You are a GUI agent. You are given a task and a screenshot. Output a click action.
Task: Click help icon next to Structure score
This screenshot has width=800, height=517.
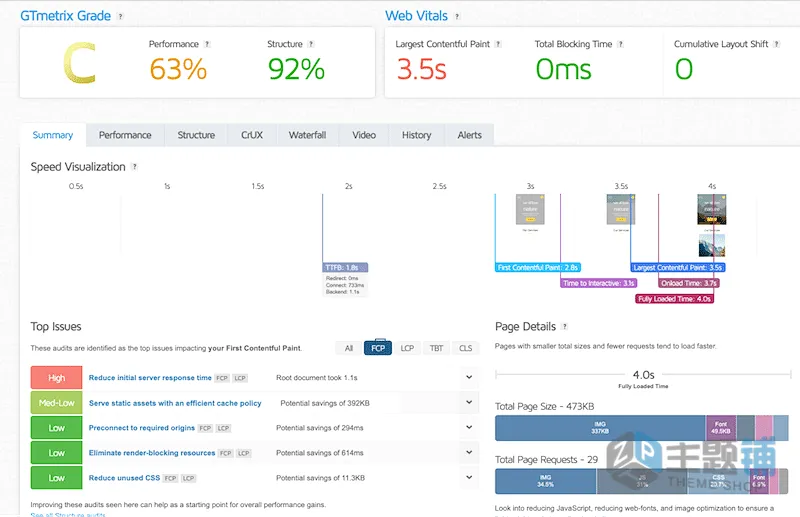point(311,44)
